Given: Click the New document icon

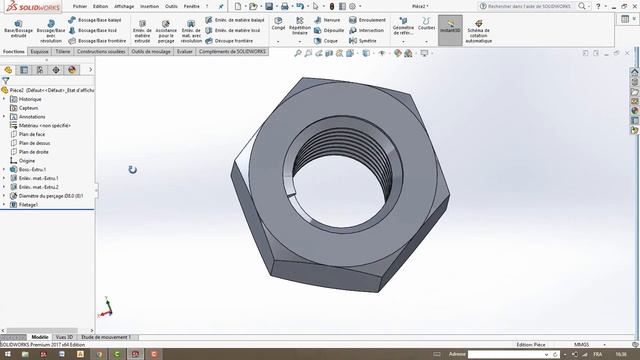Looking at the screenshot, I should pyautogui.click(x=238, y=6).
